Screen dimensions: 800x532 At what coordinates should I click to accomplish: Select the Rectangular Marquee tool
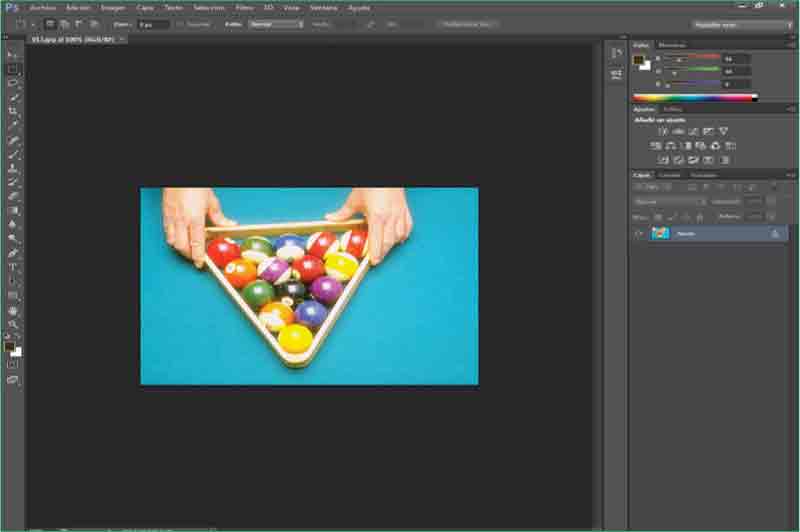[x=13, y=69]
